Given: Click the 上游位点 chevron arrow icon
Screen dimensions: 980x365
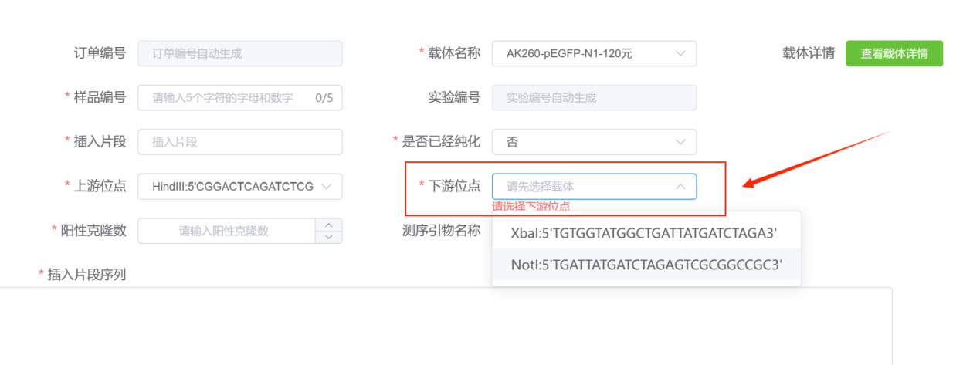Looking at the screenshot, I should point(326,186).
